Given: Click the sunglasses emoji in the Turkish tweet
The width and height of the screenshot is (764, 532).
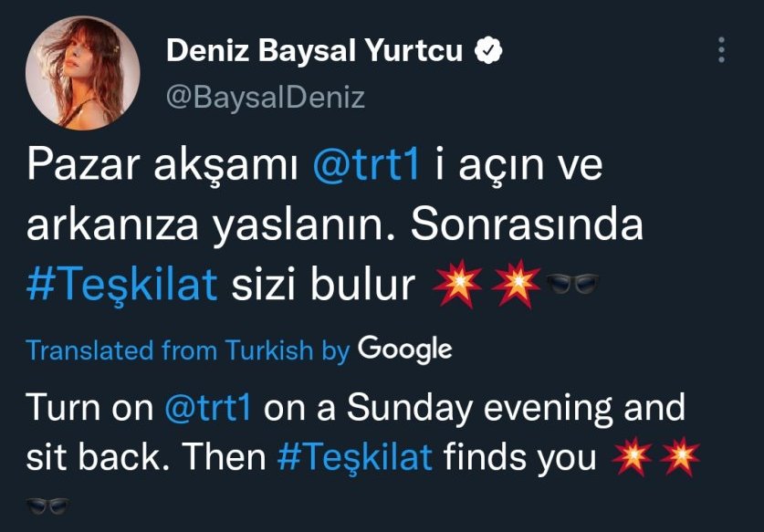Looking at the screenshot, I should pyautogui.click(x=572, y=283).
